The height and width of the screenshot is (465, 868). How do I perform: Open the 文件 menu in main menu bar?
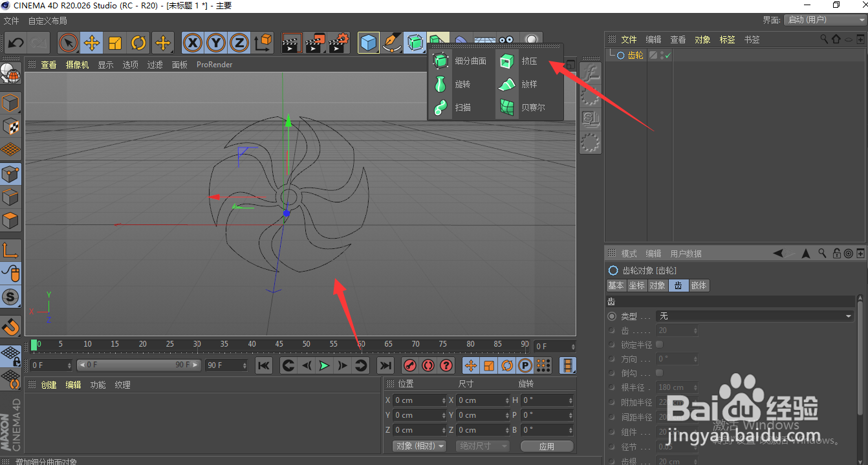point(11,21)
